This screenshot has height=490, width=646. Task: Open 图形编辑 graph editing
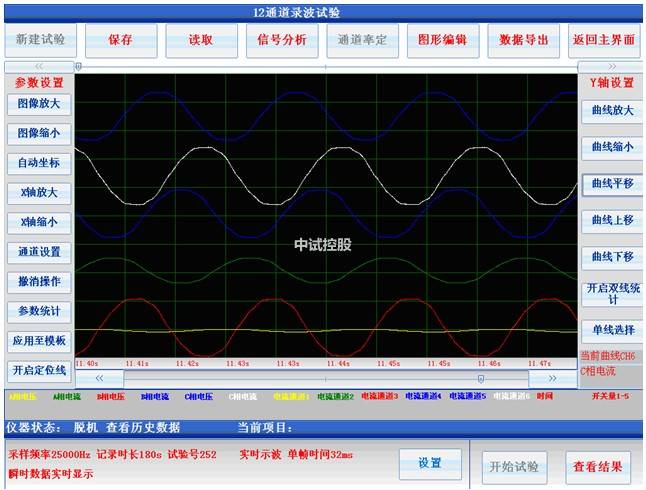[x=442, y=40]
